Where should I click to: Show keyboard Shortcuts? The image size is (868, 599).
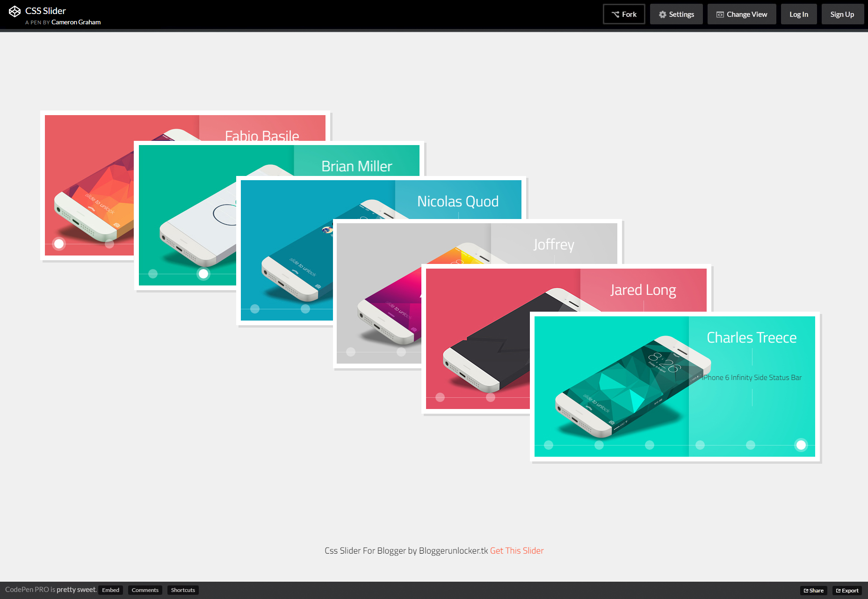click(183, 590)
